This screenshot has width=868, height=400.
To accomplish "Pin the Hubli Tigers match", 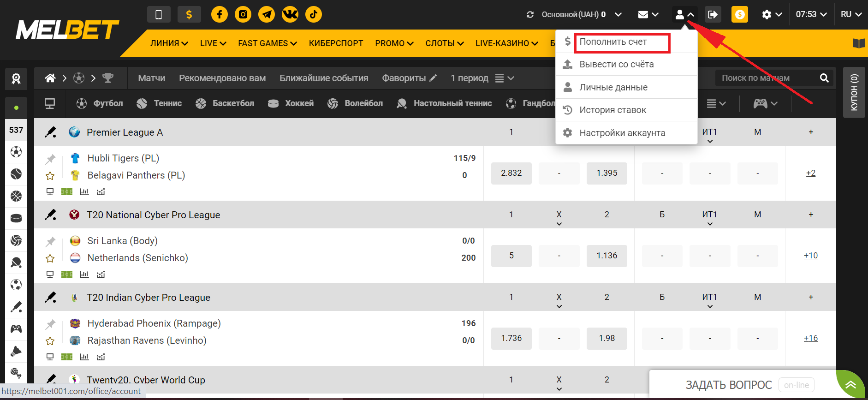I will point(50,159).
